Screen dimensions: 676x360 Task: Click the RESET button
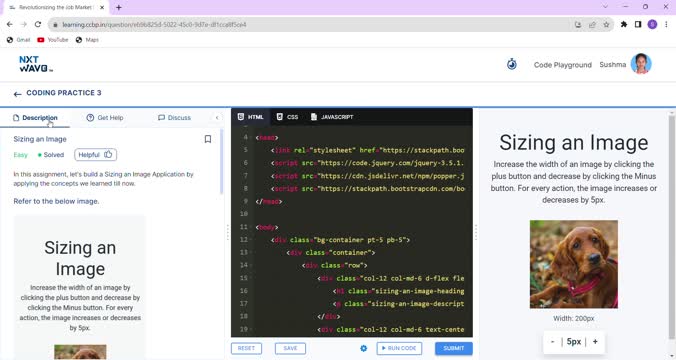point(246,348)
